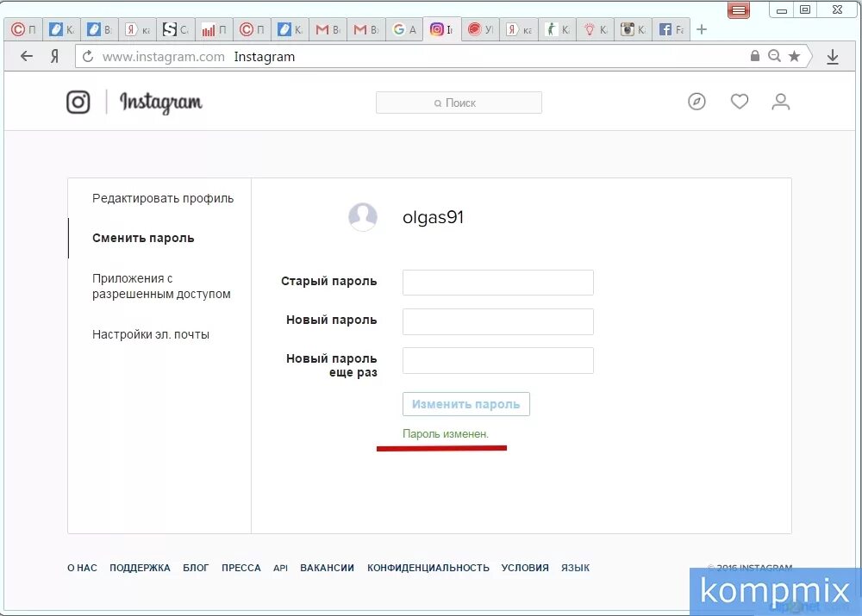Image resolution: width=862 pixels, height=616 pixels.
Task: Open the downloads arrow icon
Action: tap(833, 56)
